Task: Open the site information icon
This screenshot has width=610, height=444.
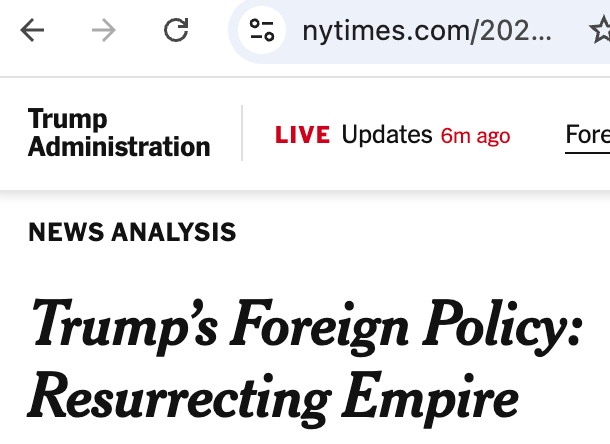Action: pos(262,32)
